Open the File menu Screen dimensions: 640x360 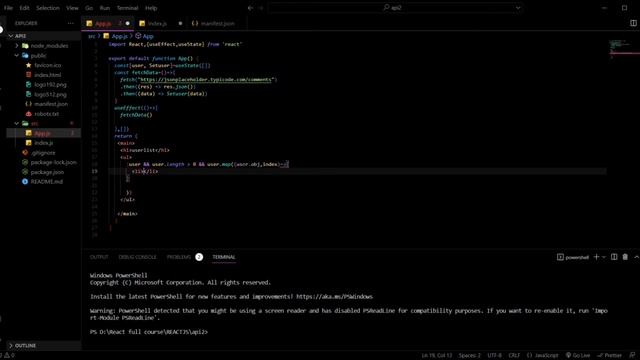[x=8, y=8]
